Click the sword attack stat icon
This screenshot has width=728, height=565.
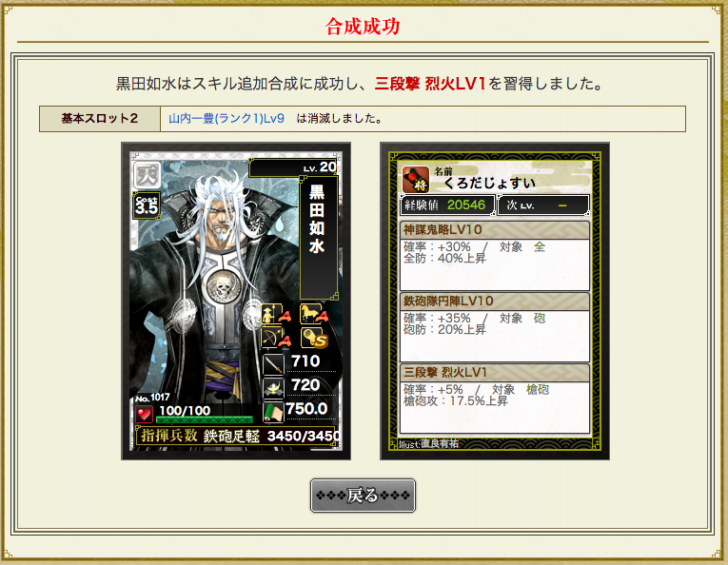pyautogui.click(x=273, y=363)
